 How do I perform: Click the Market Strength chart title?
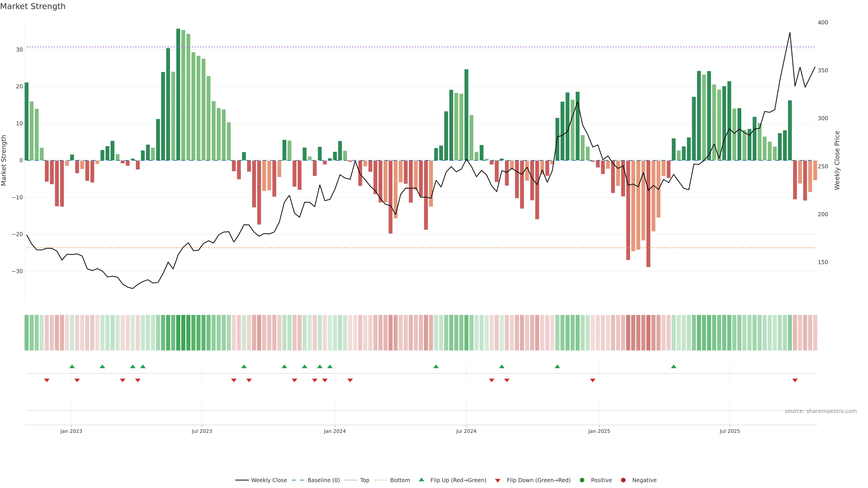coord(33,6)
